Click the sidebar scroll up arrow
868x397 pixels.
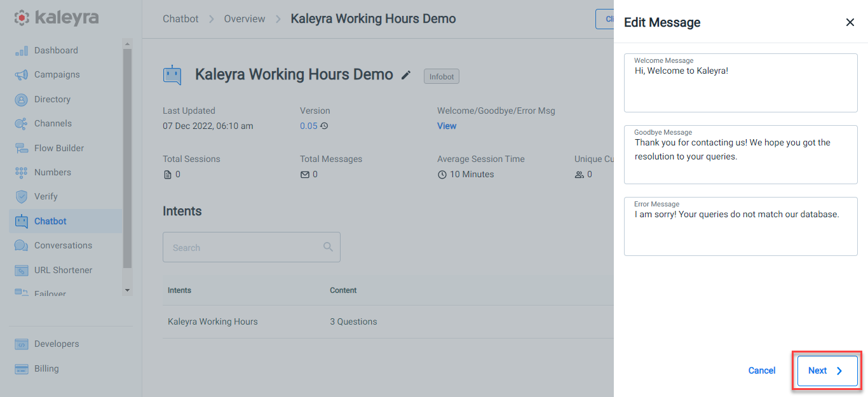tap(128, 44)
